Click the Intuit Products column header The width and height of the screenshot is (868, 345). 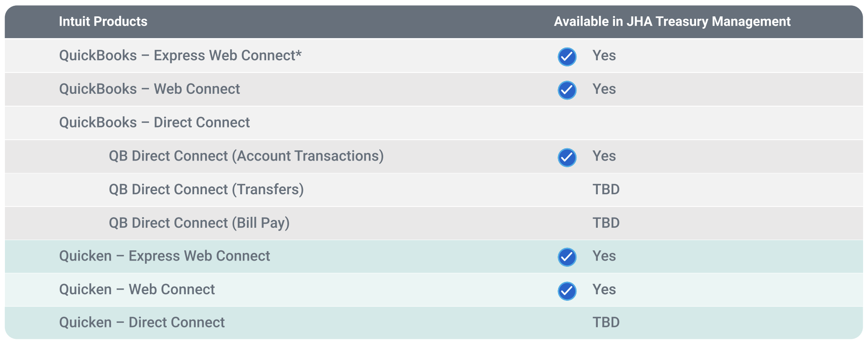click(x=103, y=21)
